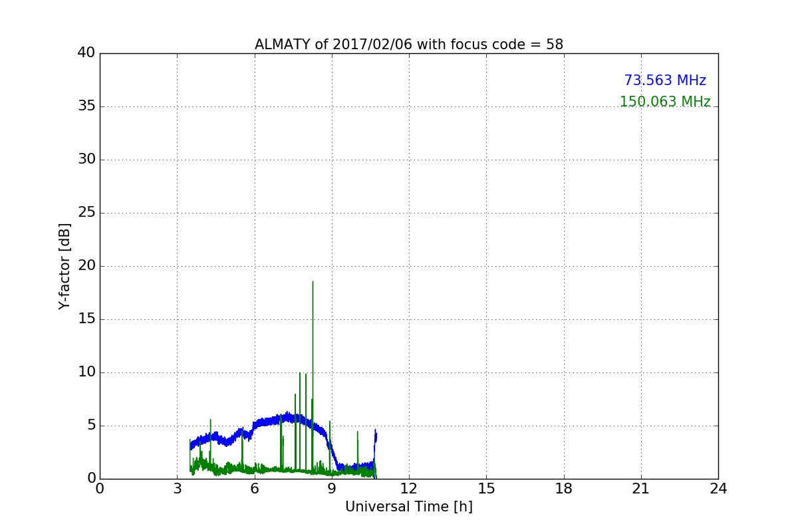Click the 'Y-factor [dB]' axis label
The height and width of the screenshot is (532, 798).
coord(65,266)
